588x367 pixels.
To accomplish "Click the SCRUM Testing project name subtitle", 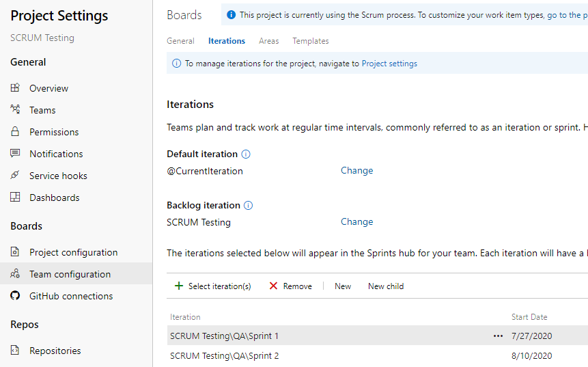I will [x=42, y=38].
